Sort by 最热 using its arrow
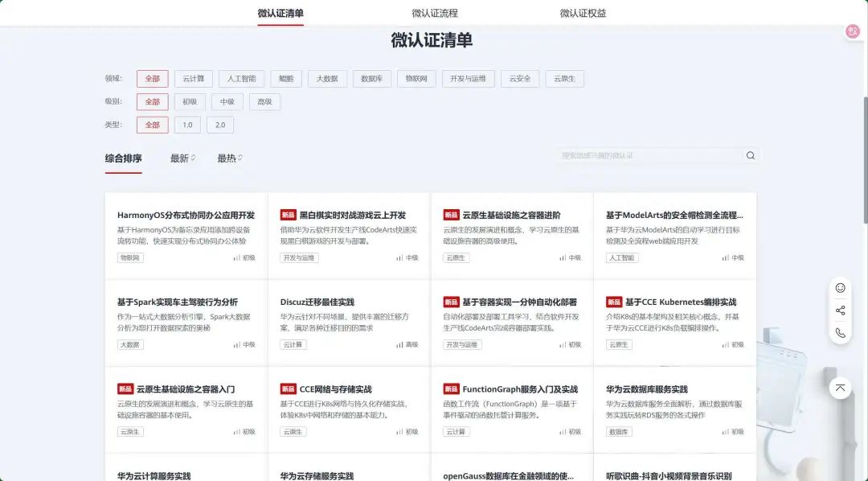This screenshot has height=481, width=868. pyautogui.click(x=240, y=158)
